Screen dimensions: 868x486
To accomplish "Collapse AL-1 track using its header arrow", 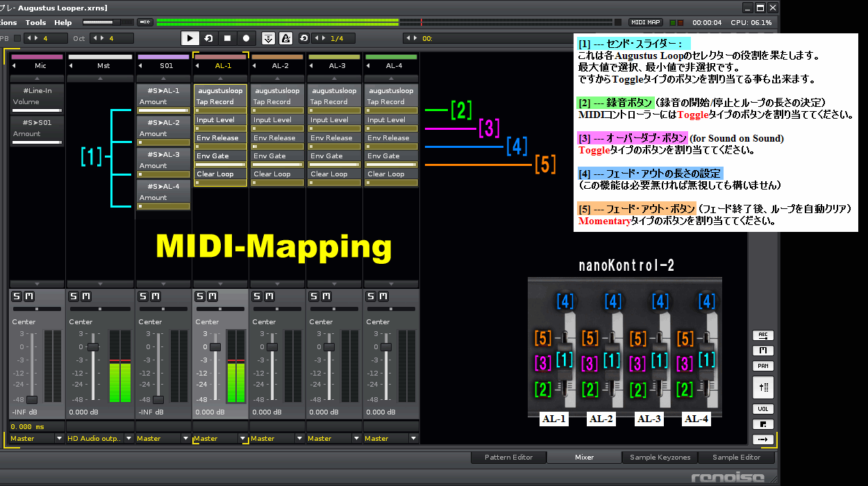I will tap(198, 66).
